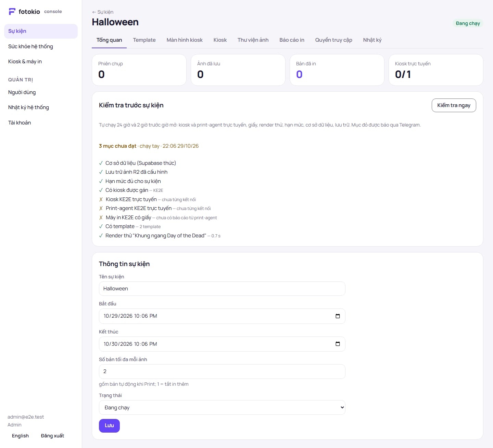Screen dimensions: 493x448
Task: Open calendar picker for Kết thúc date
Action: [x=338, y=344]
